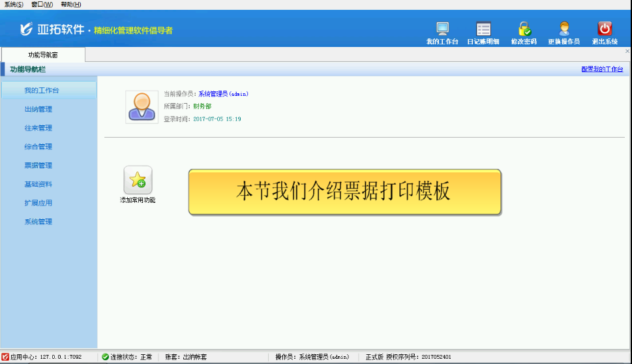Open 系统管理 sidebar section

38,222
